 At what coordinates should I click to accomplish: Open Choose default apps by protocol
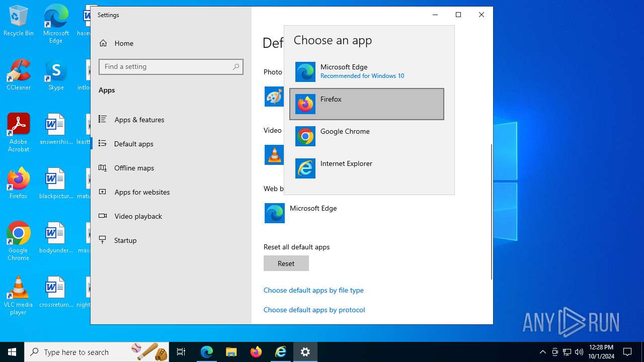click(x=314, y=310)
